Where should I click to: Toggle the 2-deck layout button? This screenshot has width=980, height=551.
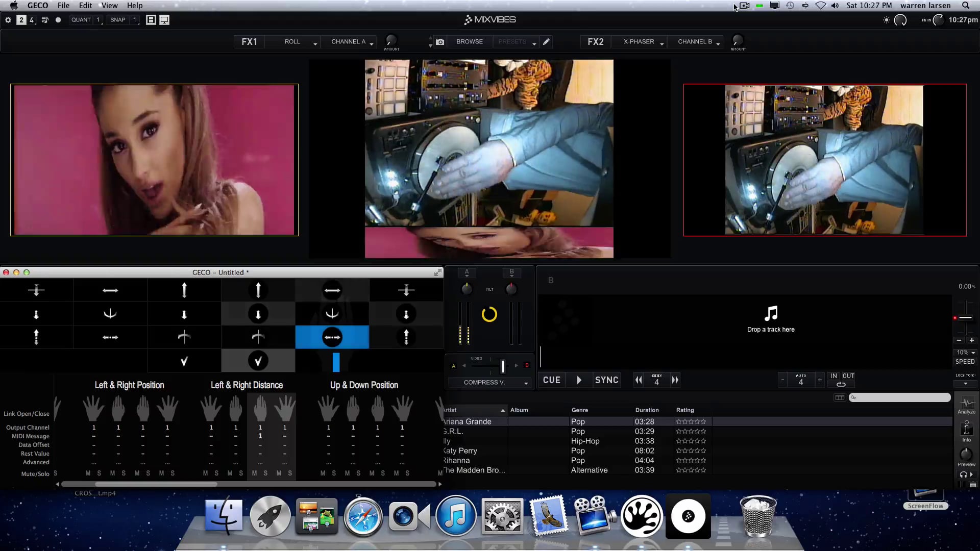click(x=21, y=20)
